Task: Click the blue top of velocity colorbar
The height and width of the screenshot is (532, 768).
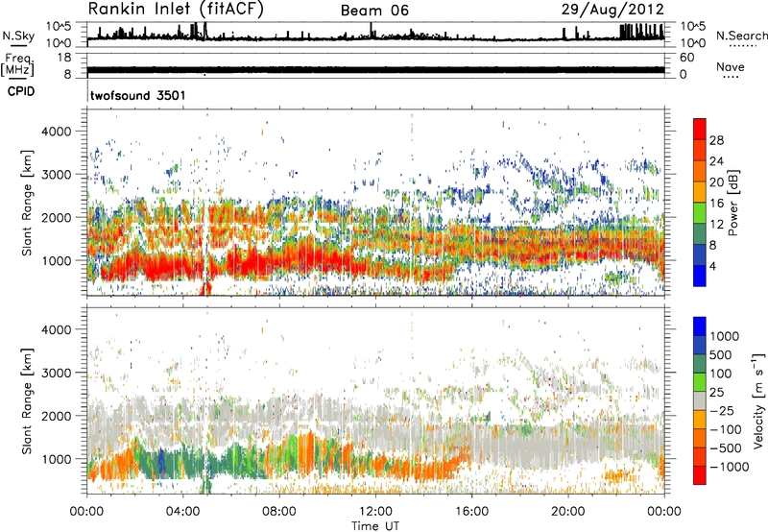Action: (x=700, y=326)
